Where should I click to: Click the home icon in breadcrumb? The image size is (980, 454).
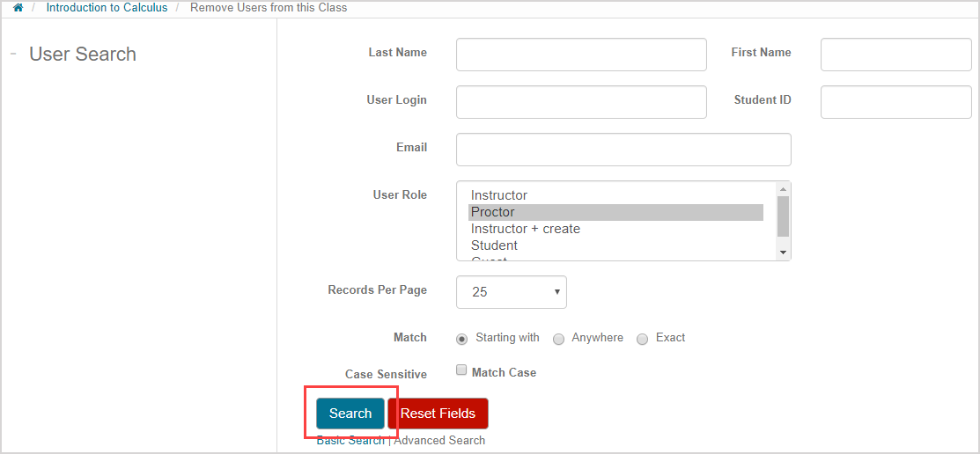[x=18, y=8]
